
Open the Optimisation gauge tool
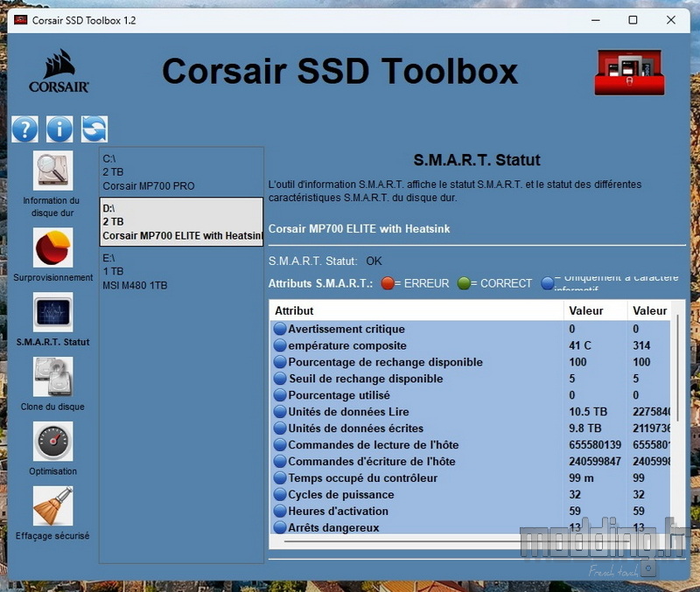[x=52, y=442]
